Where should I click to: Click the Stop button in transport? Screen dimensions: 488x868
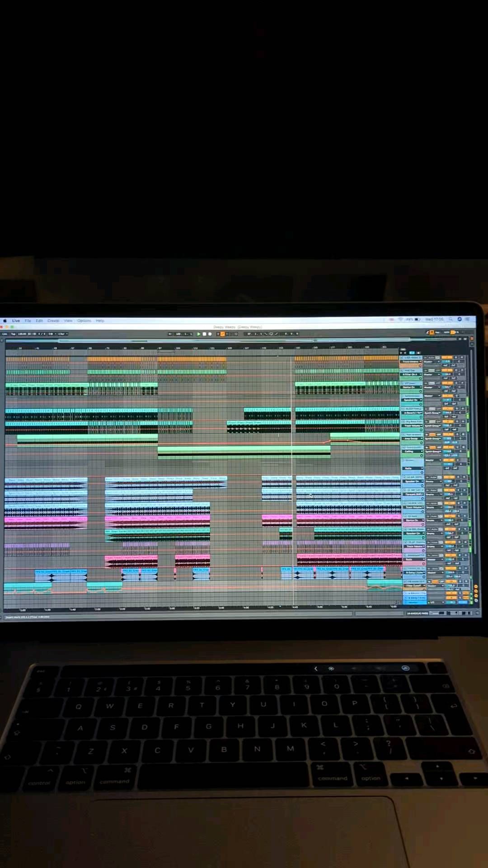click(204, 334)
